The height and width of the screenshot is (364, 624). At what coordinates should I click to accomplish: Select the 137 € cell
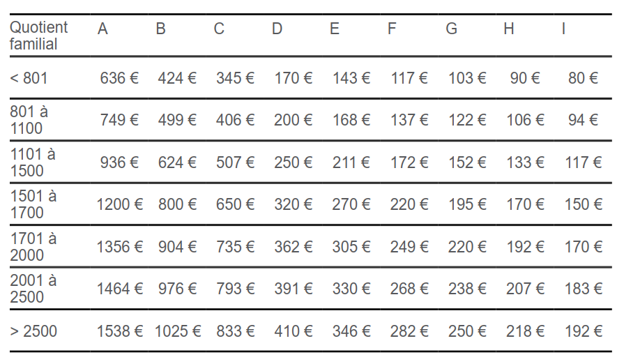pyautogui.click(x=409, y=120)
